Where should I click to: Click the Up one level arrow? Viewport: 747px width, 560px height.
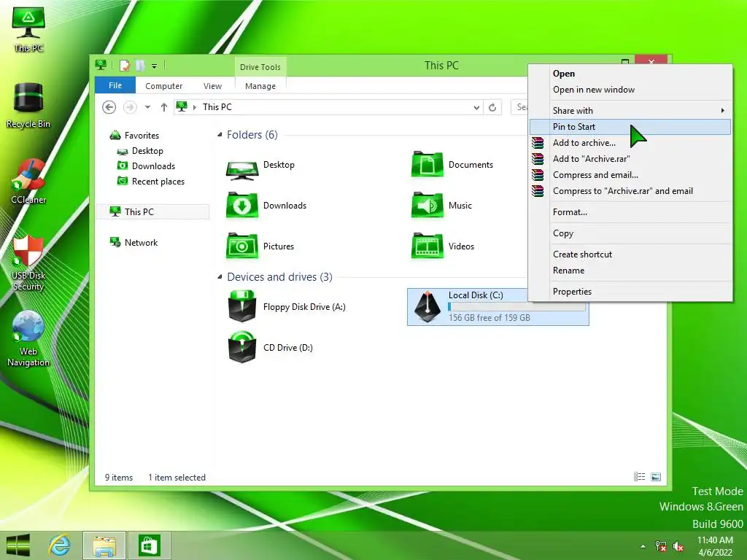[x=164, y=107]
